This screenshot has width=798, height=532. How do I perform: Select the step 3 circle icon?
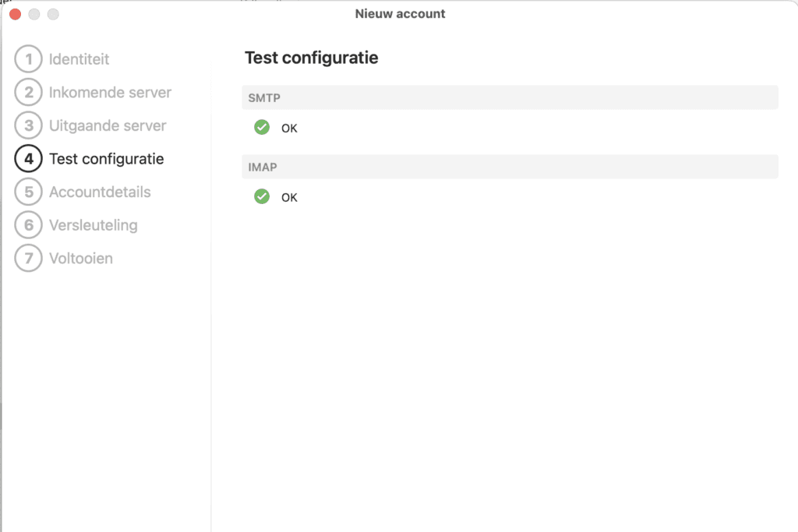point(29,125)
